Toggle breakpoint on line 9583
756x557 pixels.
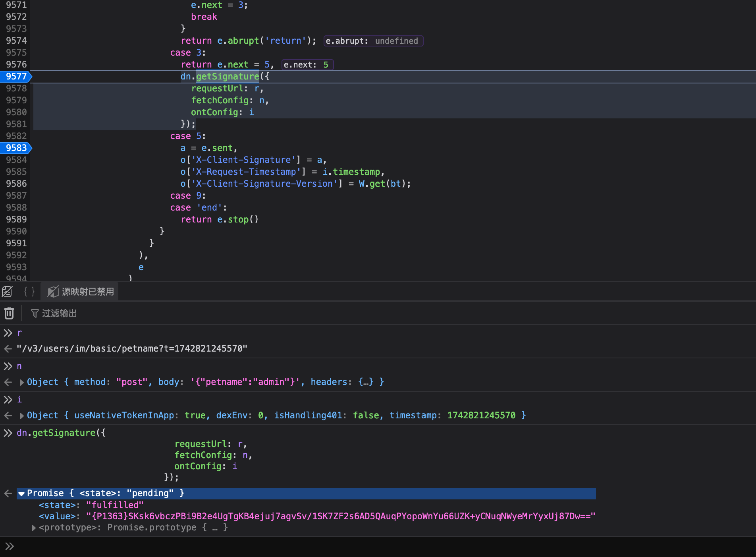click(x=16, y=148)
